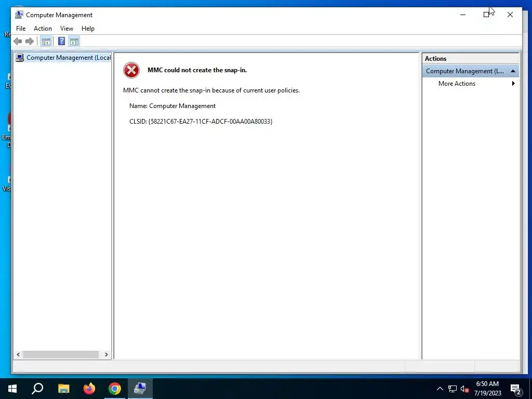Screen dimensions: 532x399
Task: Click Computer Management taskbar button
Action: coord(140,389)
